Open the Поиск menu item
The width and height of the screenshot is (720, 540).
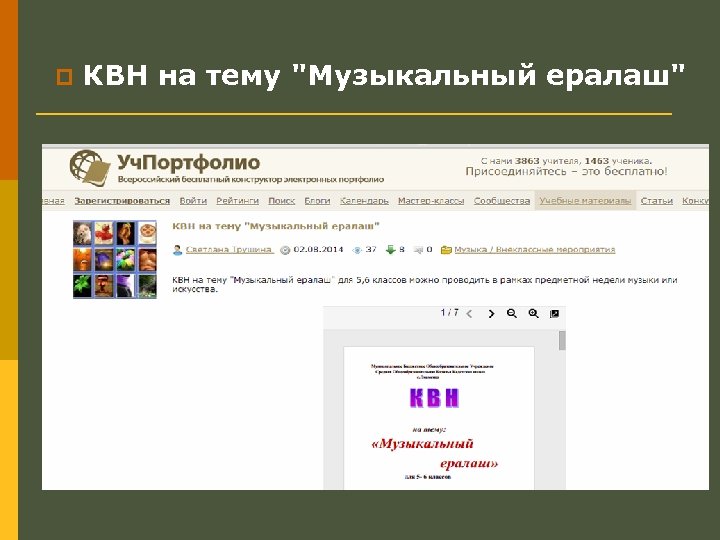281,201
